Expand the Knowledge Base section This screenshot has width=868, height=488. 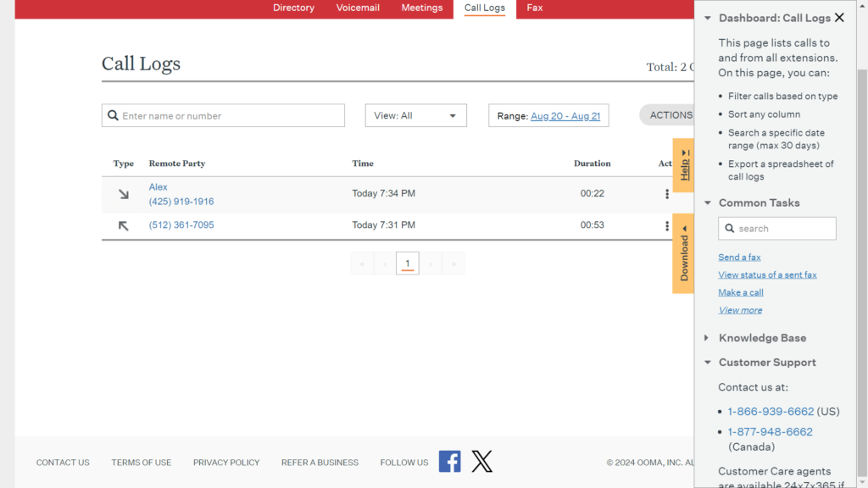point(707,338)
